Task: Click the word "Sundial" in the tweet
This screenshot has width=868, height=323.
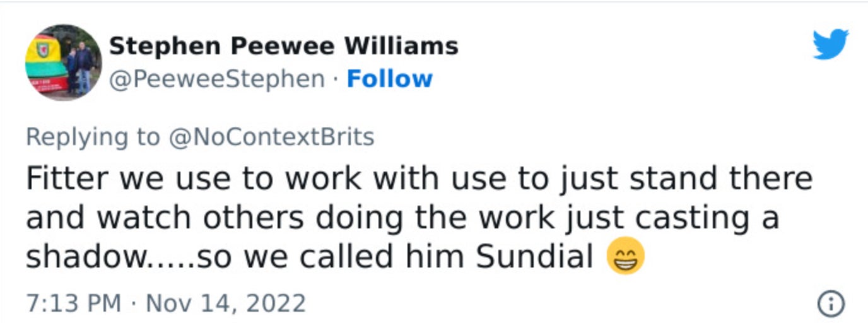Action: tap(534, 257)
